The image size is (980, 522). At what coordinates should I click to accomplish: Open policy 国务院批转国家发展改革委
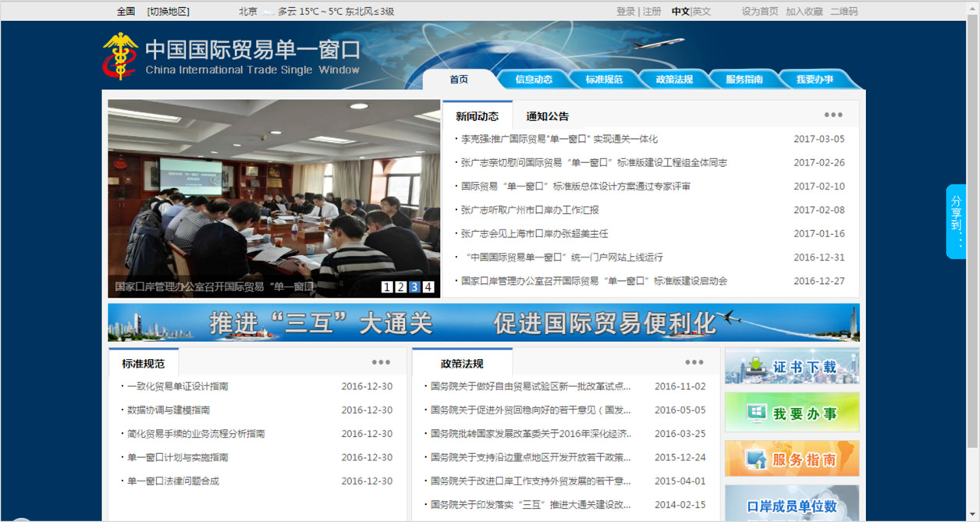531,434
